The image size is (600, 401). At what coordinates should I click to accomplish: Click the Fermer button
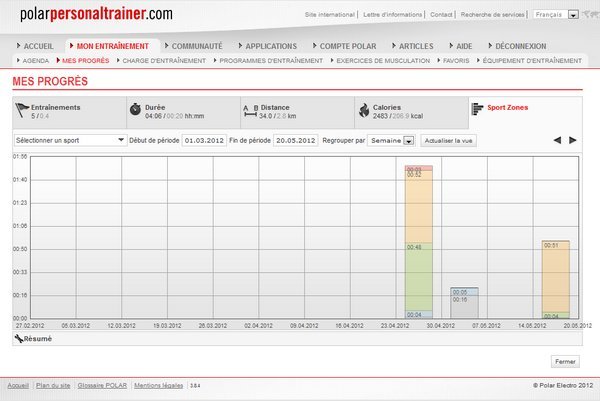(x=565, y=361)
